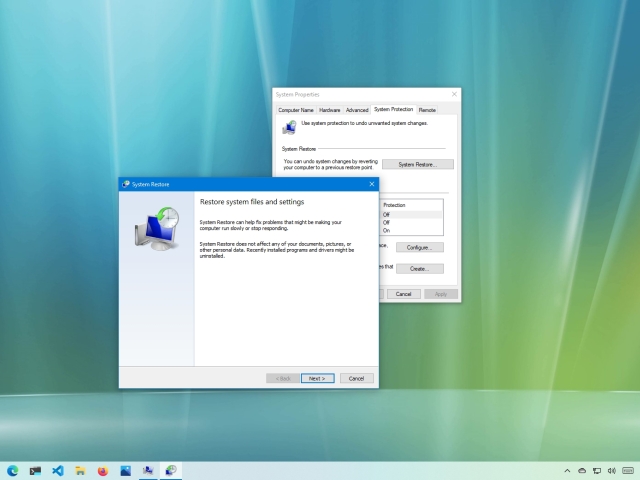Switch to the Computer Name tab
640x480 pixels.
(296, 110)
